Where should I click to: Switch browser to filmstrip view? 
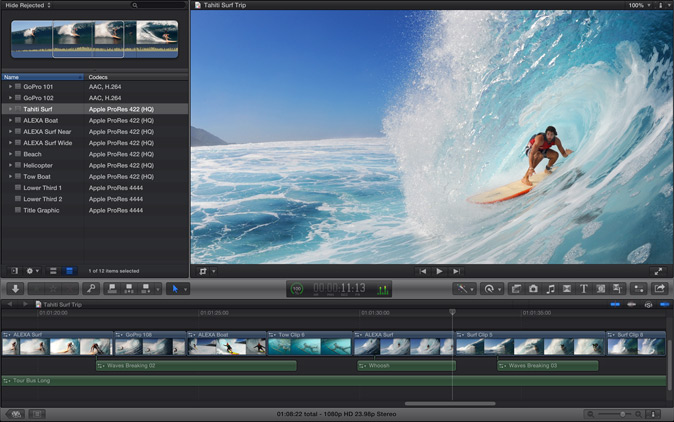[53, 270]
